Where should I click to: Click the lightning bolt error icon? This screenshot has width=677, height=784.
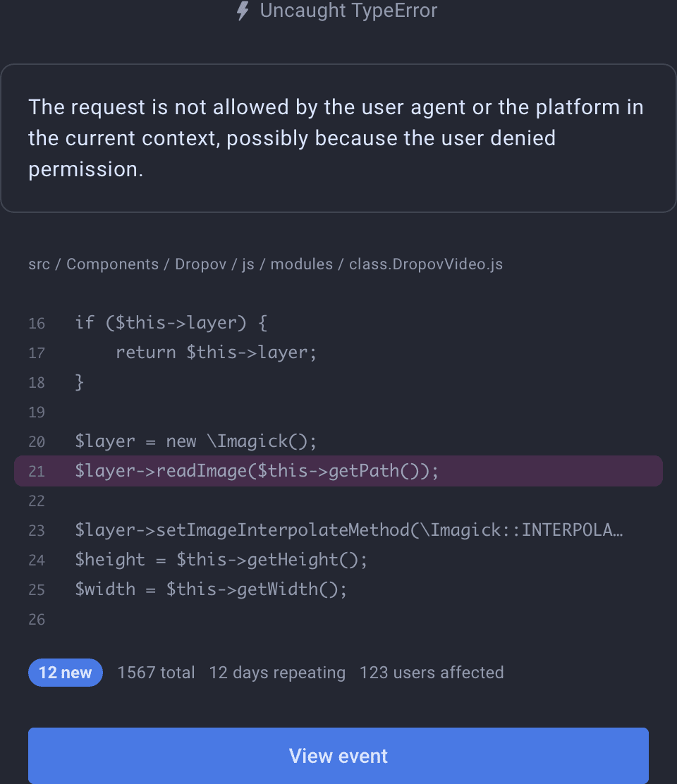242,11
